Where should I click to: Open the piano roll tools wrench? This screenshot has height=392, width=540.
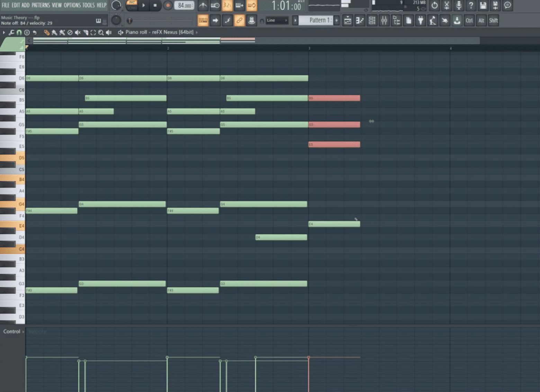(x=11, y=32)
